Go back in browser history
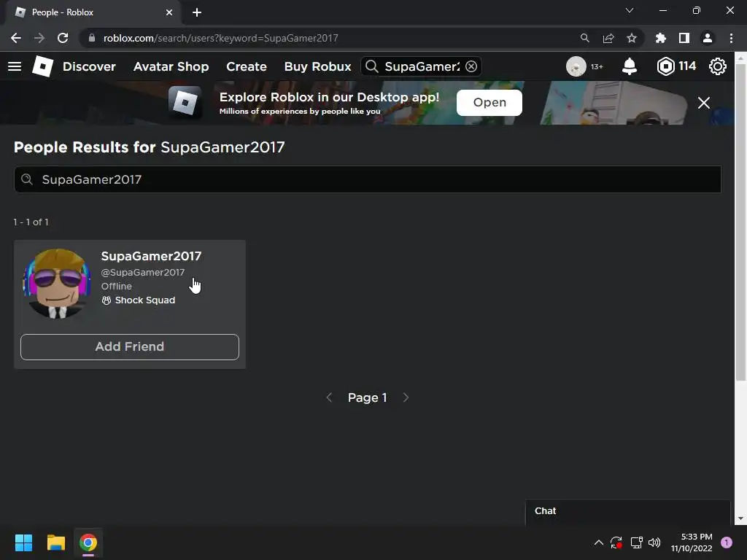 pyautogui.click(x=16, y=38)
